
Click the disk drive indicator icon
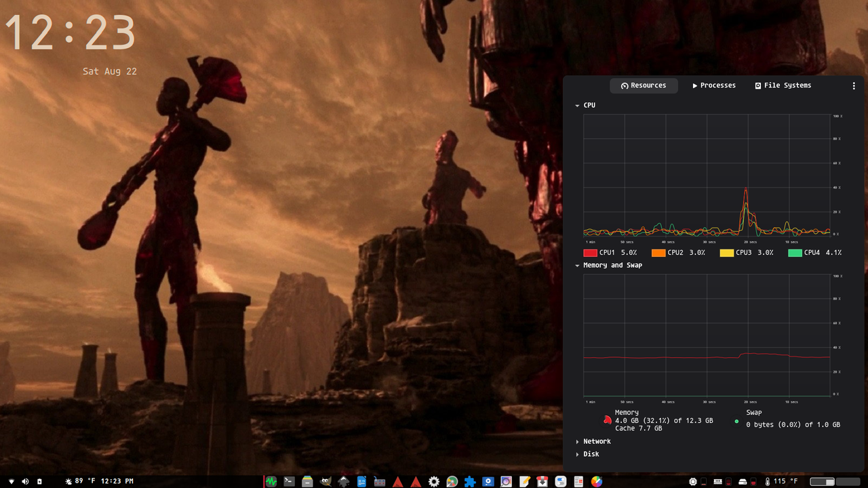pos(743,482)
